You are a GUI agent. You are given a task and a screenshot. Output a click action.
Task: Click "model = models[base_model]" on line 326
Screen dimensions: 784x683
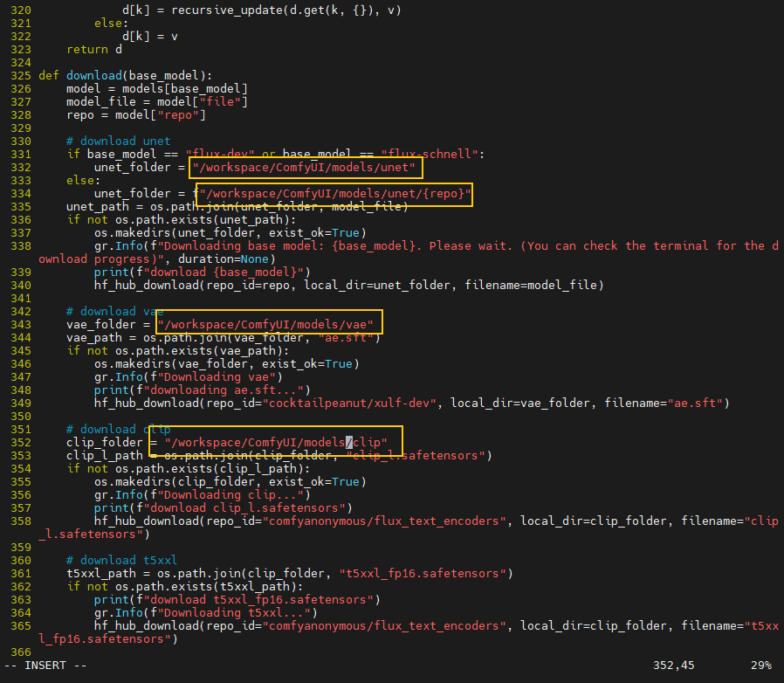coord(157,88)
